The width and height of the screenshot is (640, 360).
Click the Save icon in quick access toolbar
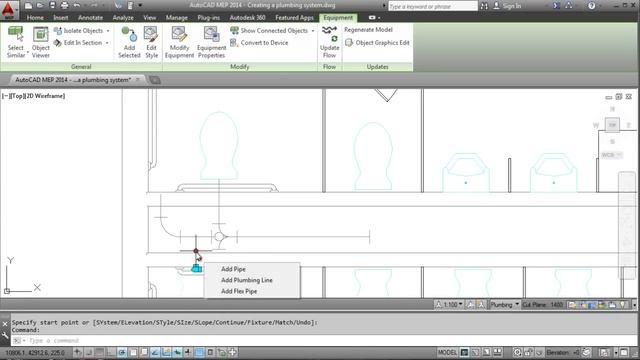52,5
